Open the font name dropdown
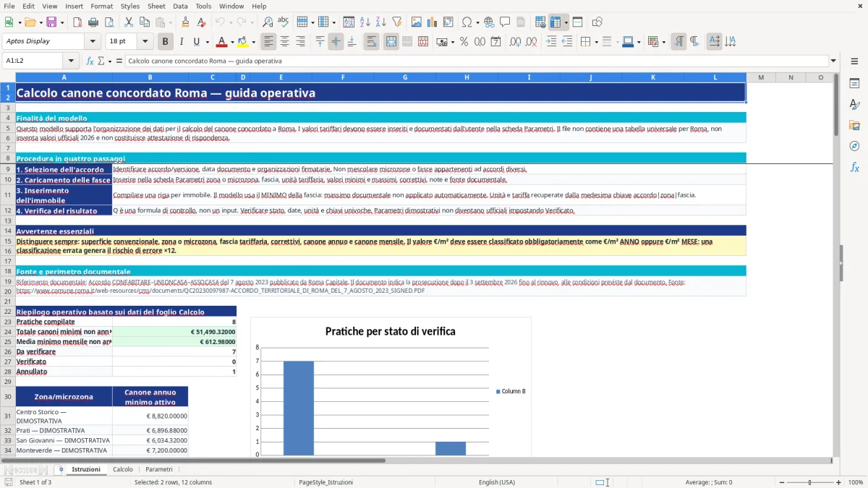 92,42
